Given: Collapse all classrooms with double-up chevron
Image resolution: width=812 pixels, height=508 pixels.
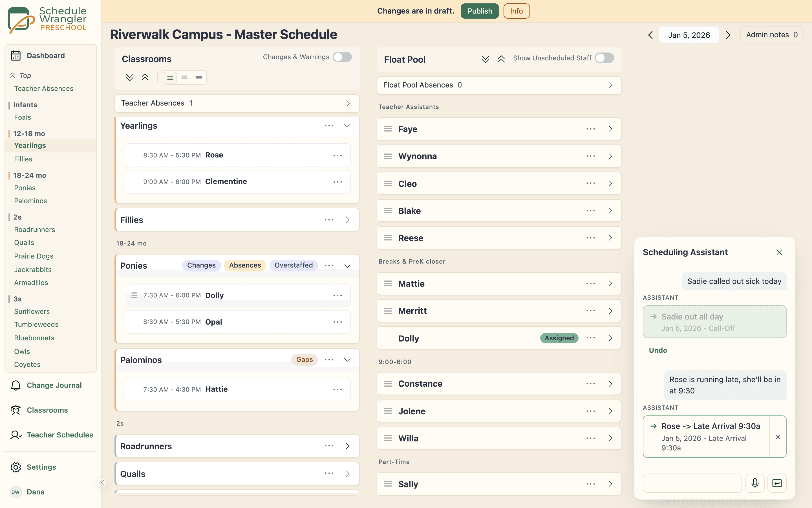Looking at the screenshot, I should (x=145, y=78).
